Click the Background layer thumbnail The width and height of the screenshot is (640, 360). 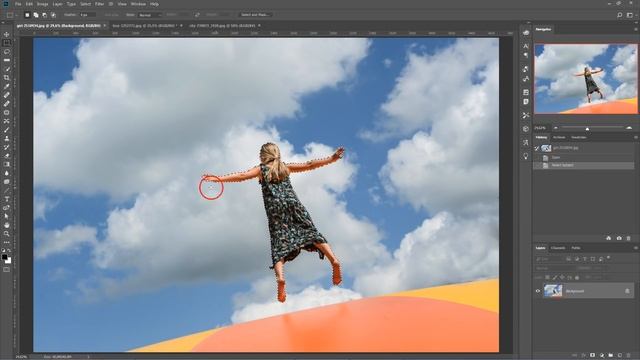(x=553, y=291)
